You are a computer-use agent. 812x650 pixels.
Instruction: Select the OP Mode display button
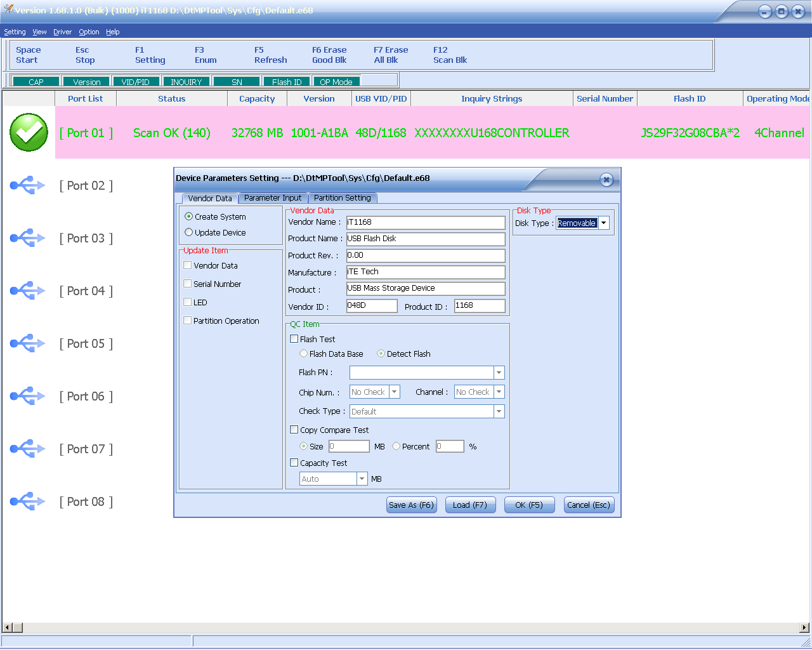point(337,81)
